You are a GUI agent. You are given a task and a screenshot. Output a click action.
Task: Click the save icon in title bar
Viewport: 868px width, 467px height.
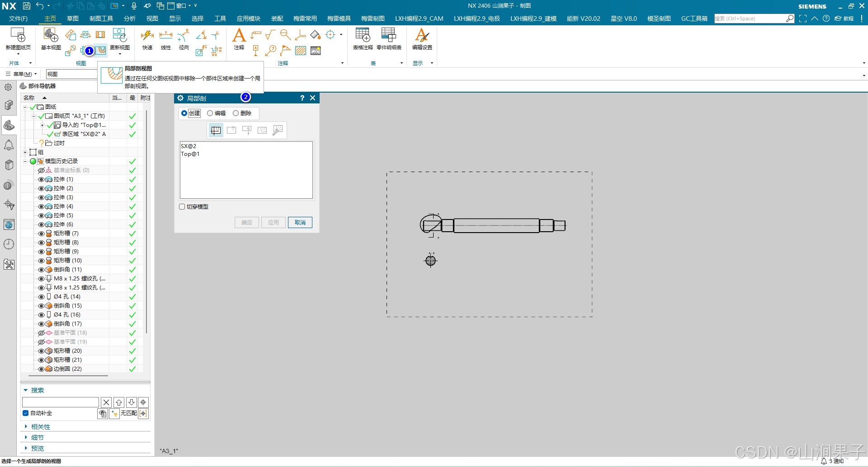pos(27,6)
